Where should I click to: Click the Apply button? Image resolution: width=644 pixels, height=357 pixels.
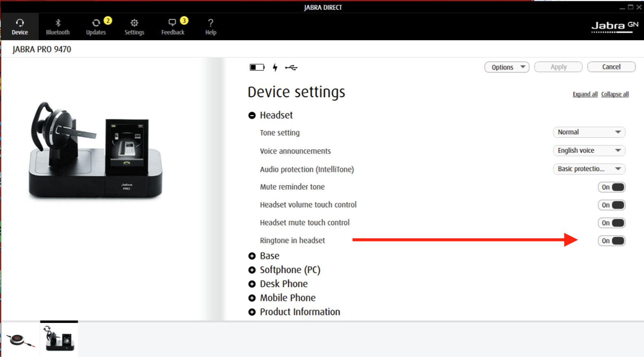click(558, 67)
